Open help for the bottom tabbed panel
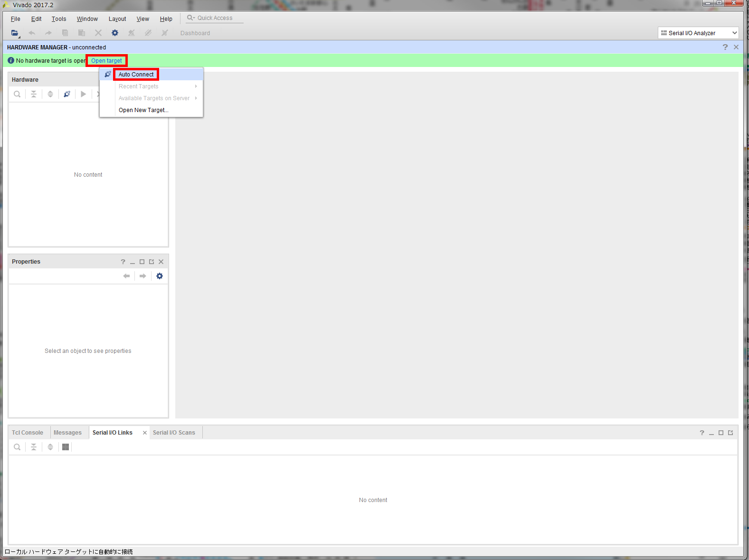This screenshot has height=560, width=749. tap(702, 433)
